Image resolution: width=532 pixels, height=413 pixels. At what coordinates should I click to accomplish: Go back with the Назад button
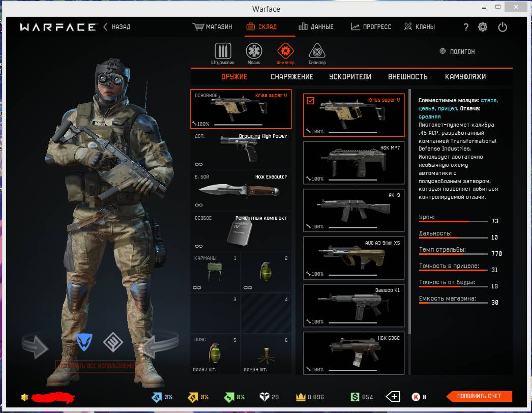117,27
